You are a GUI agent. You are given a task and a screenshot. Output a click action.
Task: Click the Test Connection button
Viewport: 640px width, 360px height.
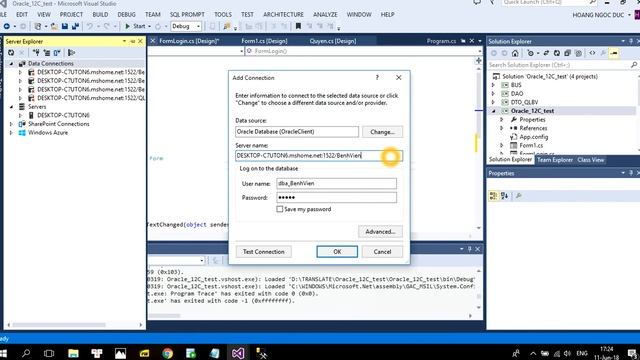tap(263, 252)
